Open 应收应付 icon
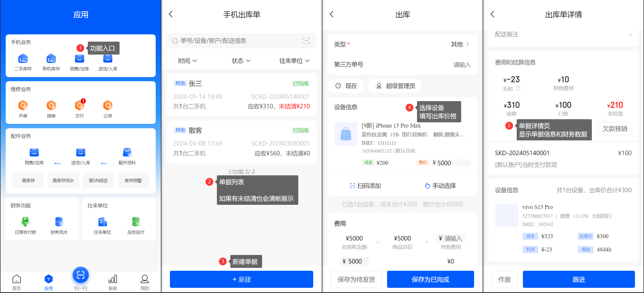The width and height of the screenshot is (644, 293). [136, 226]
